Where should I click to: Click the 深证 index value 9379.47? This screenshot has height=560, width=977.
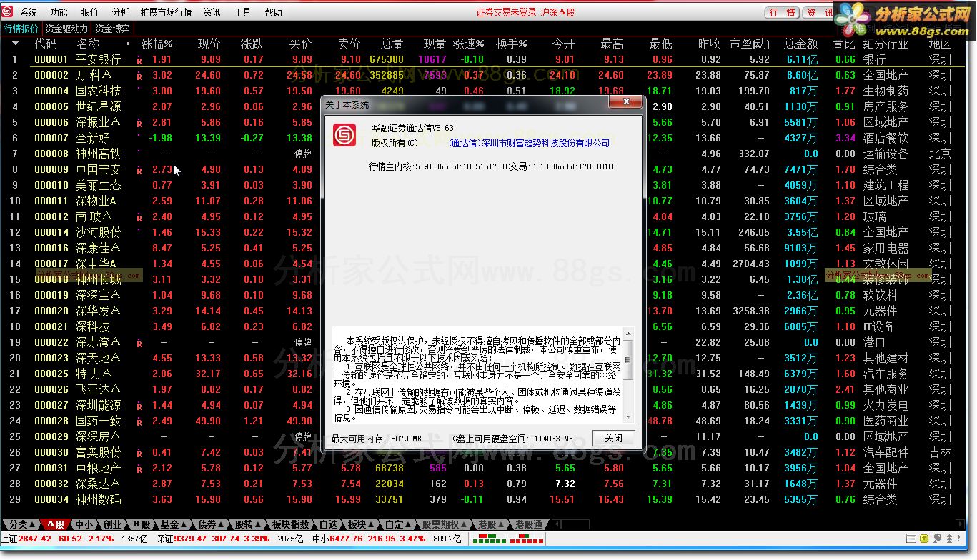coord(191,539)
